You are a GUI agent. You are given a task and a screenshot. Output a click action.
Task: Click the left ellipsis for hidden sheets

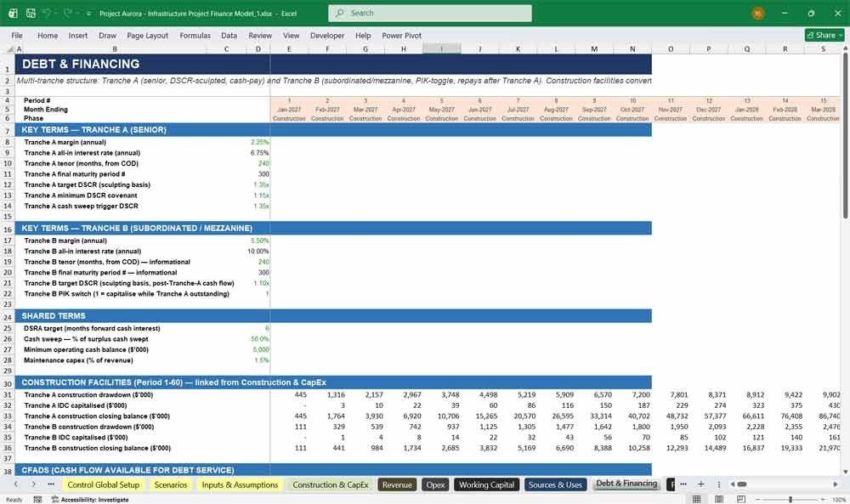(x=51, y=484)
